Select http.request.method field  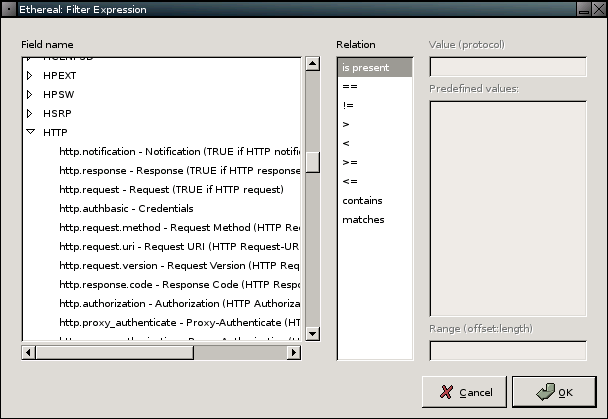coord(180,228)
